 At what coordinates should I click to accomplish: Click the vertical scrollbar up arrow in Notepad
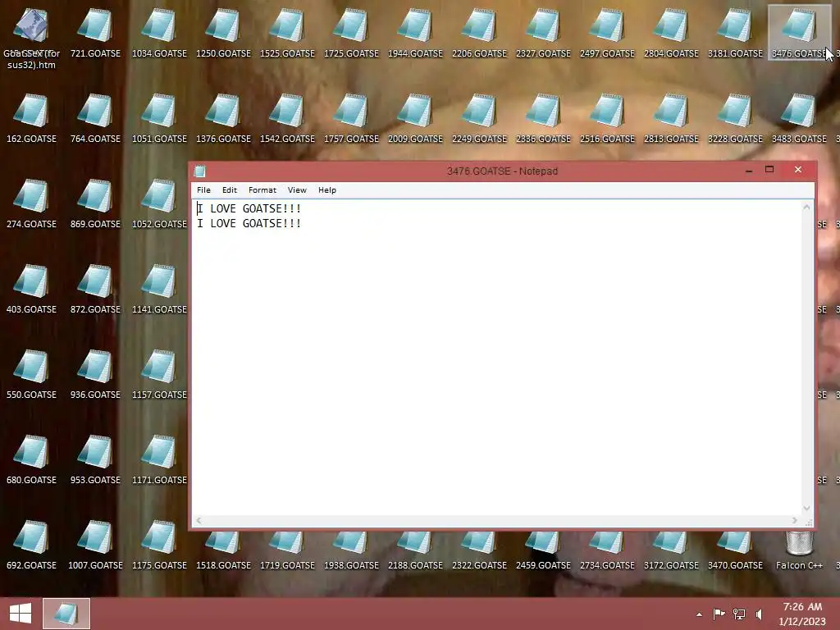pyautogui.click(x=807, y=207)
